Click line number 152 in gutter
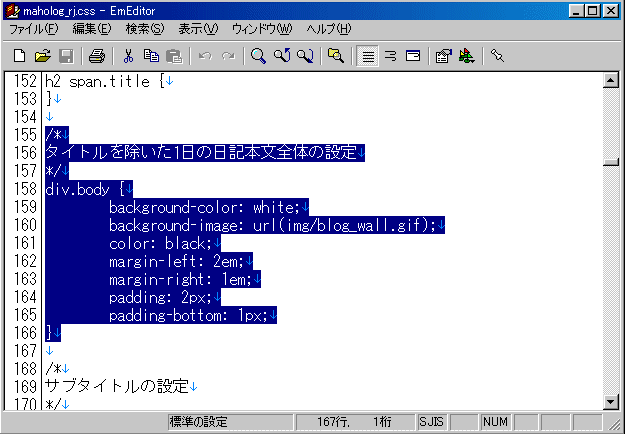This screenshot has height=434, width=625. [x=25, y=81]
